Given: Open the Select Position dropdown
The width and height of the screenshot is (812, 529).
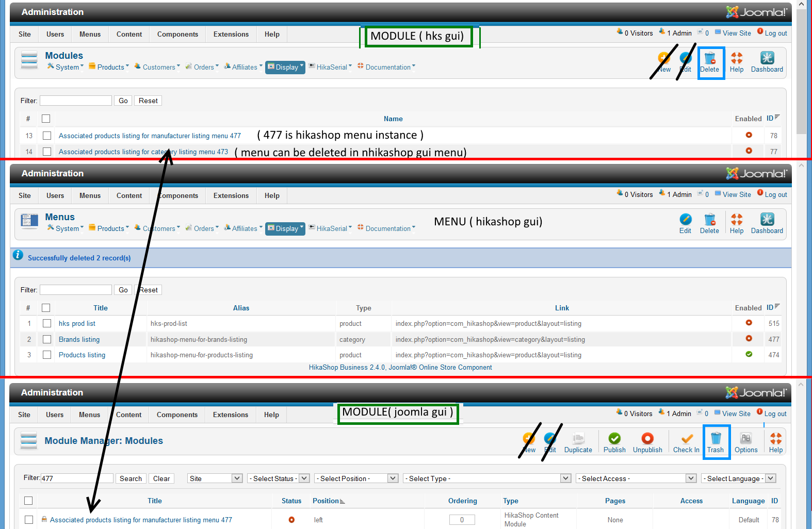Looking at the screenshot, I should [x=356, y=478].
